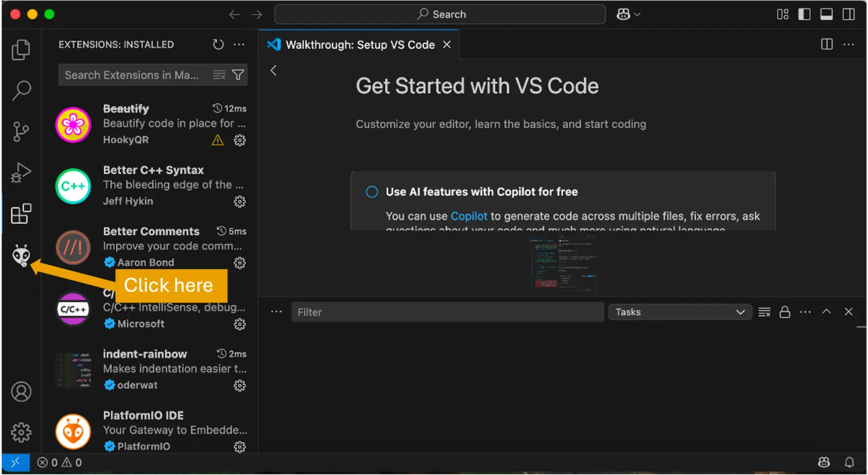Toggle the secondary side bar

(x=848, y=15)
